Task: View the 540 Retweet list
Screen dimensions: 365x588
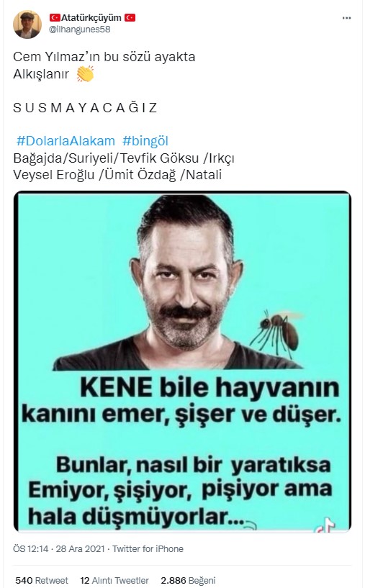Action: pyautogui.click(x=42, y=581)
